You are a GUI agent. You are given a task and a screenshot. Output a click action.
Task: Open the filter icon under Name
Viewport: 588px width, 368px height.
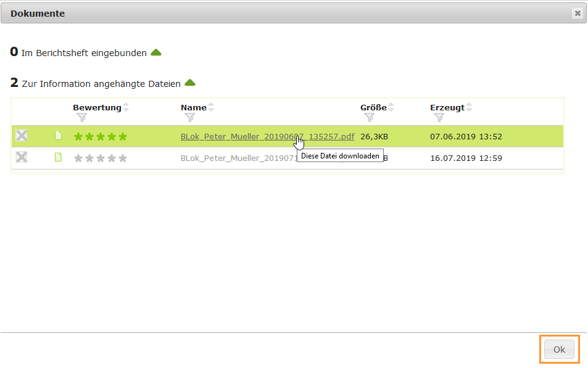190,118
